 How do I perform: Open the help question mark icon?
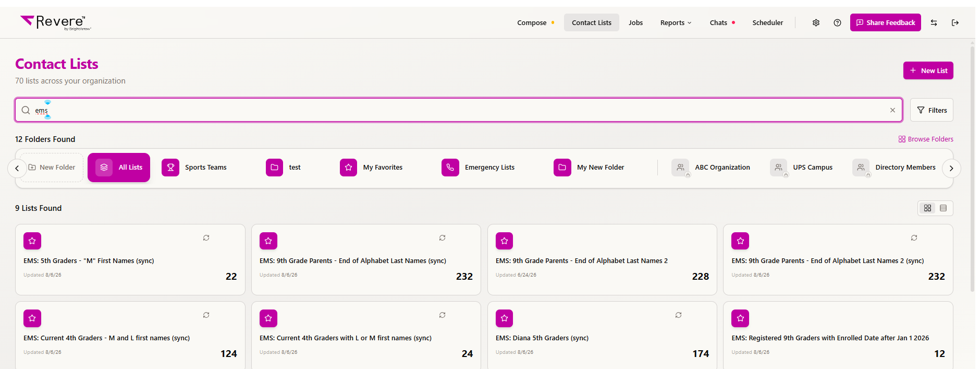click(837, 22)
